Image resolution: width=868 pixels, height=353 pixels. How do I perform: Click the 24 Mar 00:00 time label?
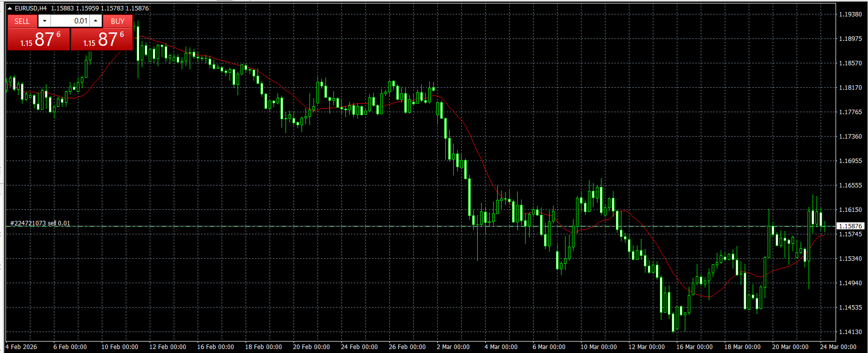[838, 347]
